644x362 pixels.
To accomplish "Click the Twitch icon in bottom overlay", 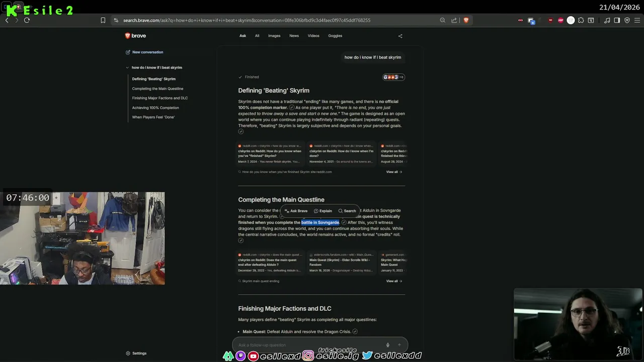I will pyautogui.click(x=240, y=356).
